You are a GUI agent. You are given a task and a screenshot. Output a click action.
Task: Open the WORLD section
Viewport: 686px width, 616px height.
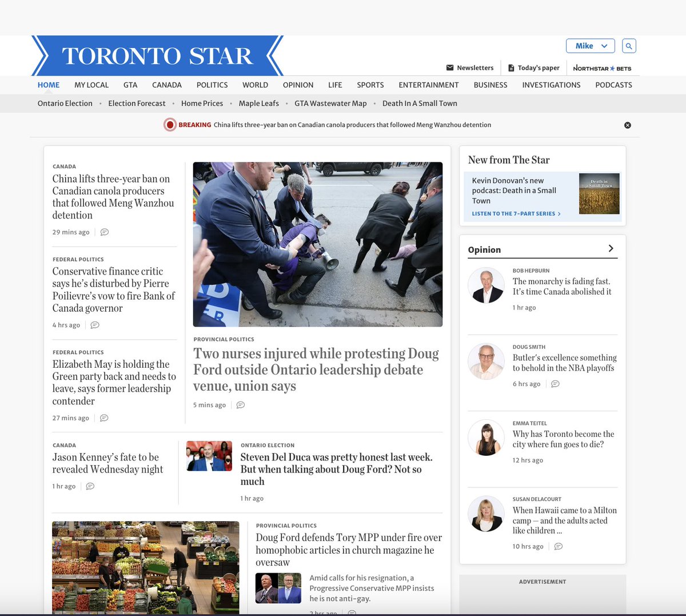(255, 85)
